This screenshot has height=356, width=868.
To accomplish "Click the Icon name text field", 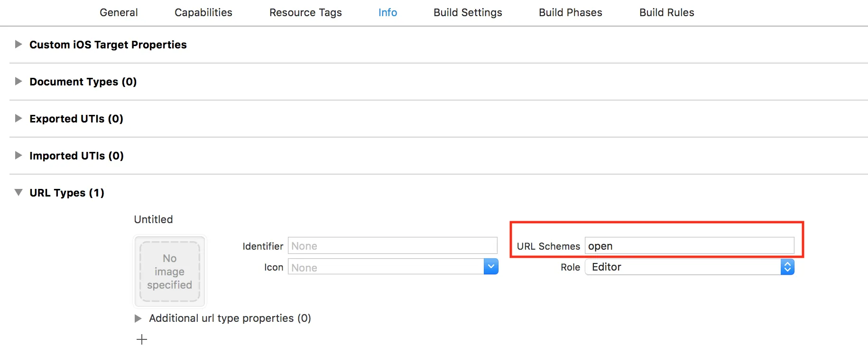I will coord(386,267).
